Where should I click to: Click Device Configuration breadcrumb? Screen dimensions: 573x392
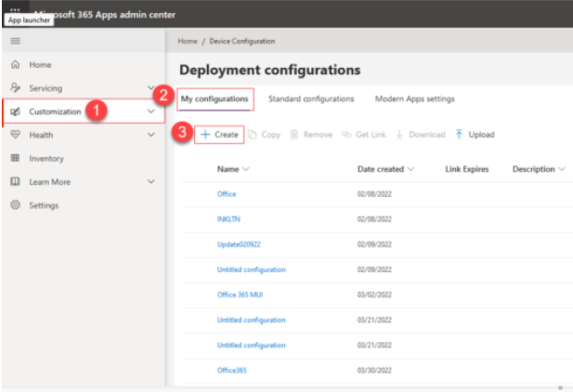pos(241,41)
